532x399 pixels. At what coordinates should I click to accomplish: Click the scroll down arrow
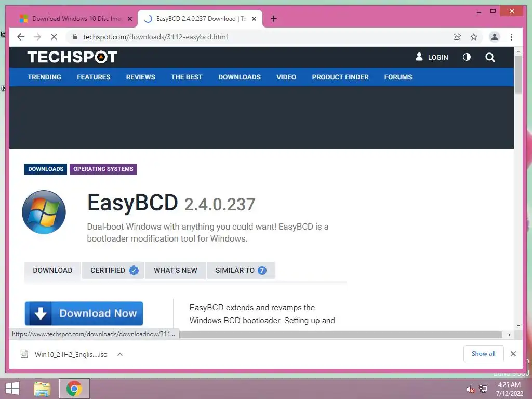[518, 326]
